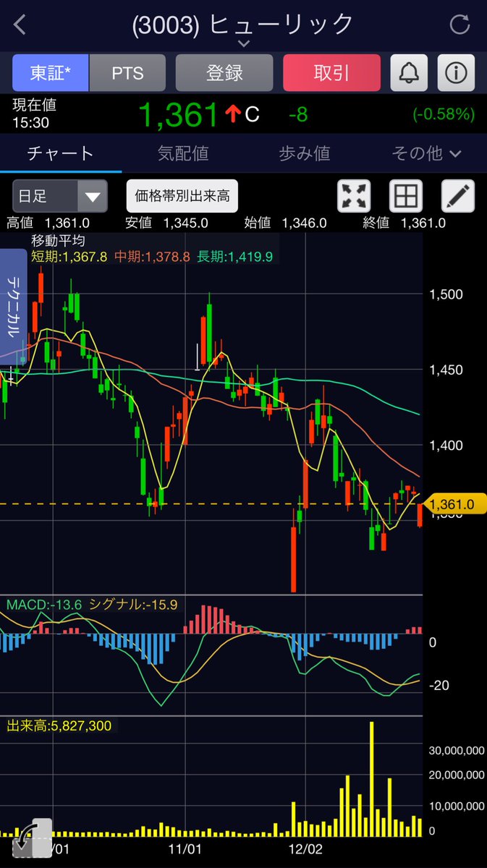Tap the current price 1,361
The width and height of the screenshot is (487, 868).
(177, 114)
